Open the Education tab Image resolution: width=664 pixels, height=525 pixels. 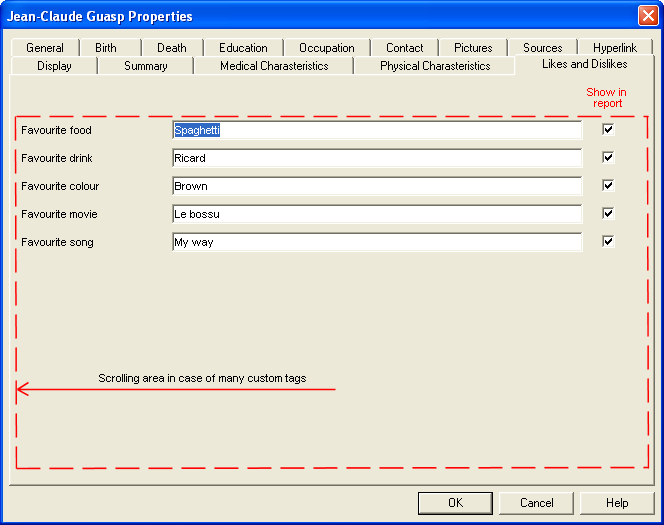tap(243, 48)
